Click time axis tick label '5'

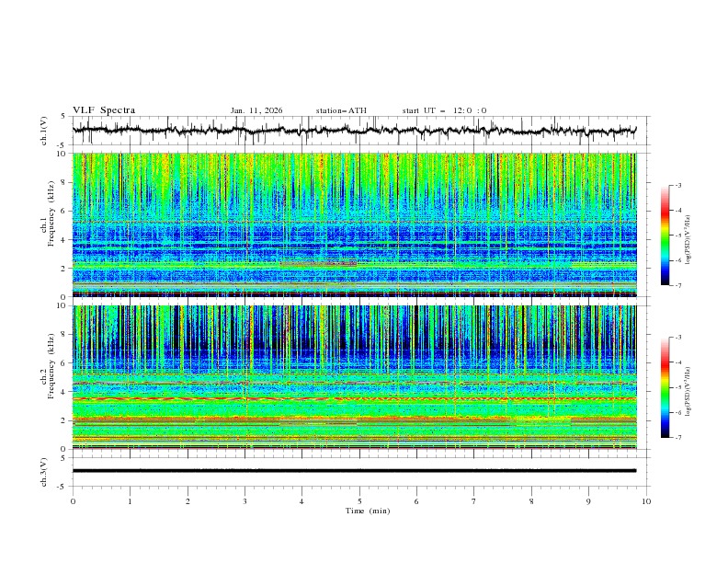click(359, 501)
